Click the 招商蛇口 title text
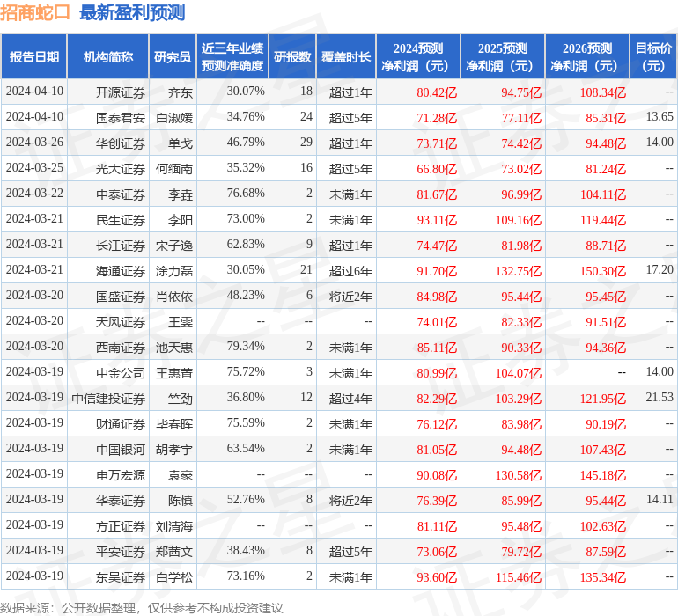Image resolution: width=678 pixels, height=616 pixels. tap(34, 12)
